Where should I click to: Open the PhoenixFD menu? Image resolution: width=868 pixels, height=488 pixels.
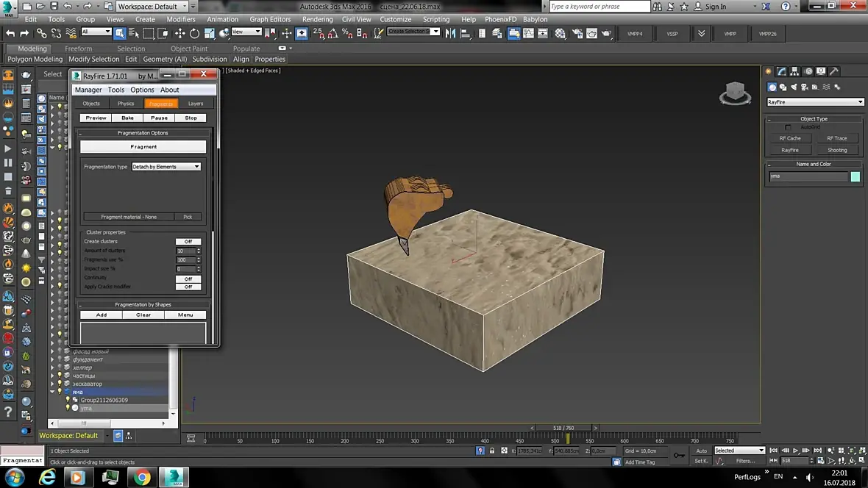(500, 19)
